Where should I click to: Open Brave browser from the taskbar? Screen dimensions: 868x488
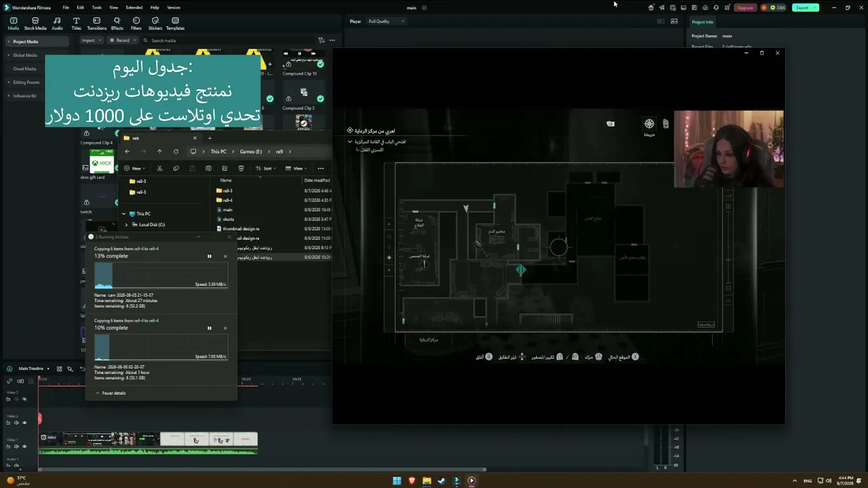(x=412, y=481)
